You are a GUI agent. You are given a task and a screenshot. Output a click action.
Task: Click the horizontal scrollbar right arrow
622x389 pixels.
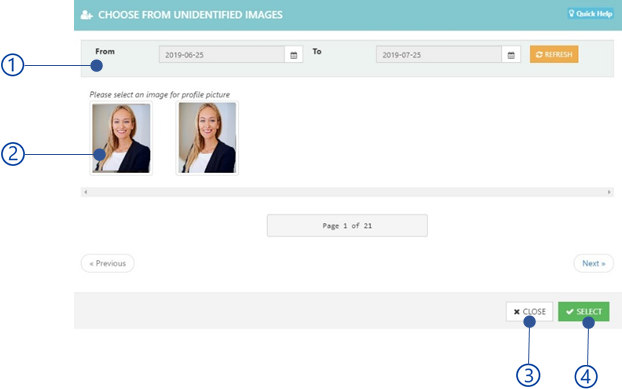[609, 192]
